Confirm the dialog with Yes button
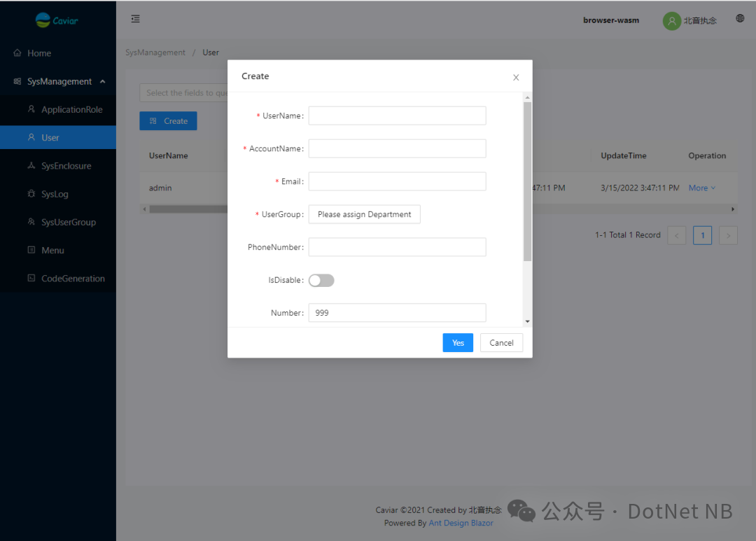Screen dimensions: 756x541 click(458, 343)
